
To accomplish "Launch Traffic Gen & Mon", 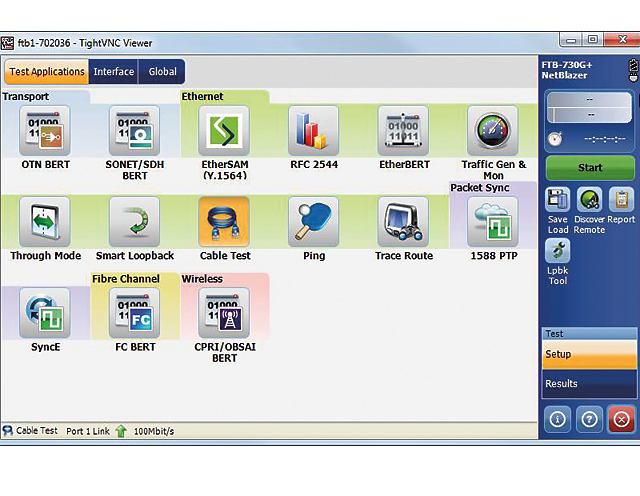I will click(x=493, y=131).
